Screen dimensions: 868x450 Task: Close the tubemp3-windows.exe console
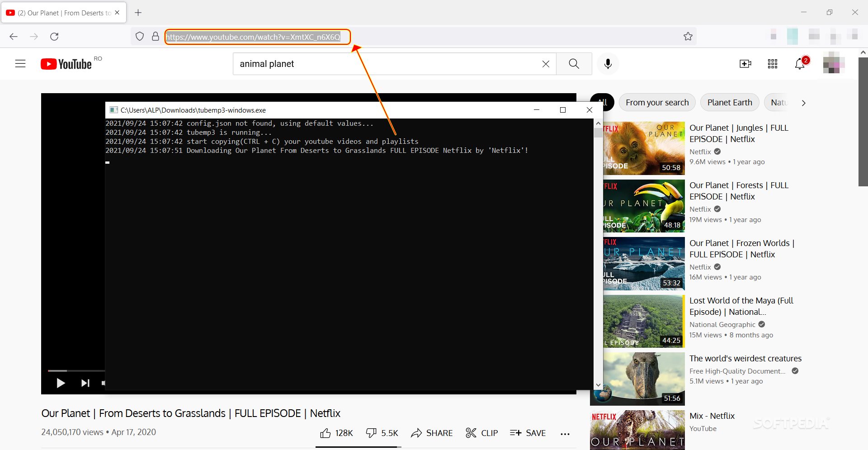589,110
